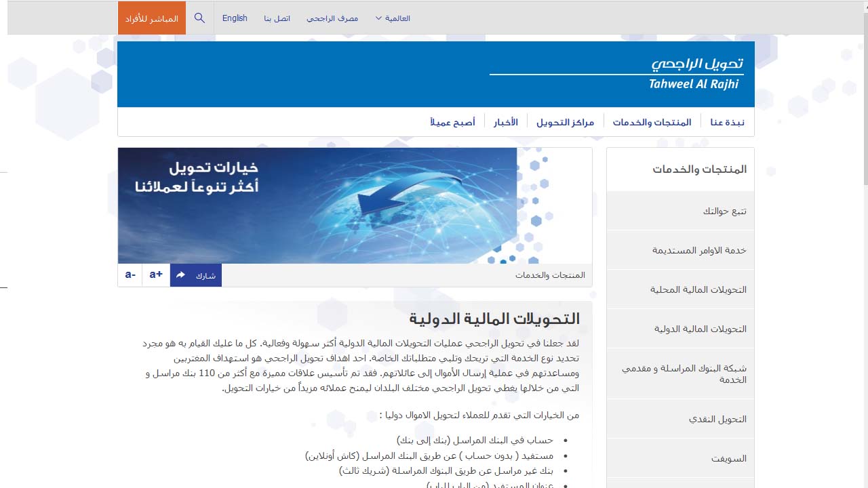Open مراكز التحويل menu item
868x488 pixels.
(x=565, y=122)
